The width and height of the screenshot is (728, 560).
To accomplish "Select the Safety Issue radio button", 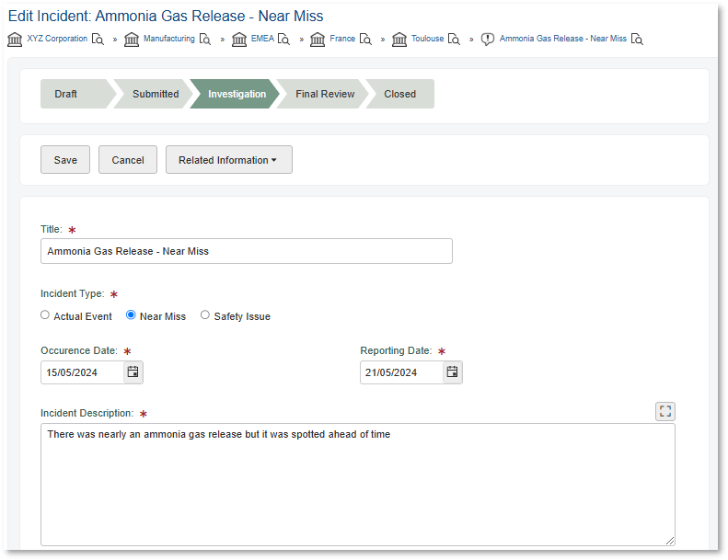I will pos(204,315).
